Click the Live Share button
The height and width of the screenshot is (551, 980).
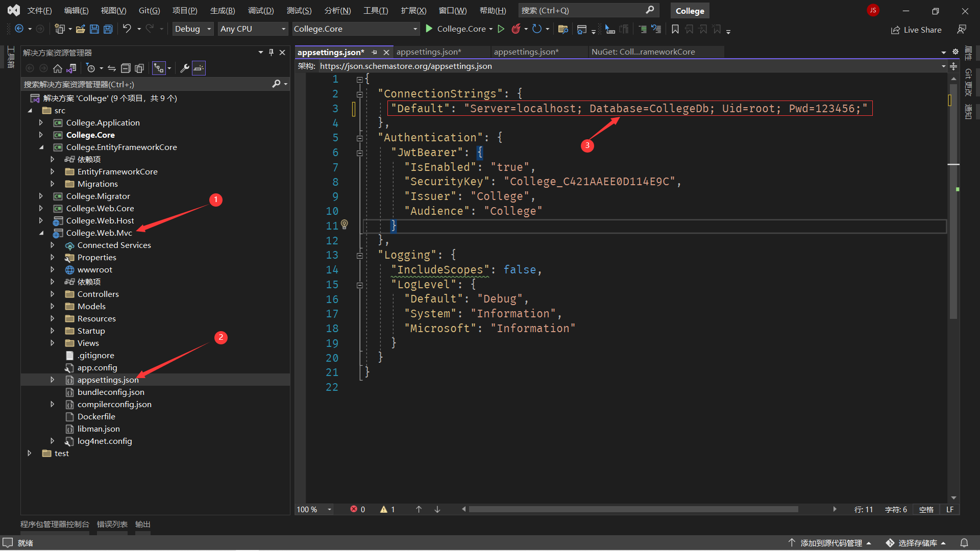(917, 30)
